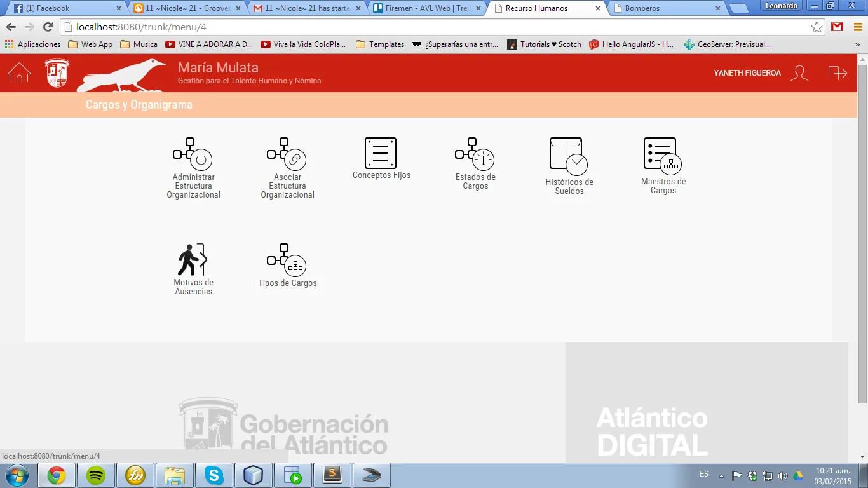Open Motivos de Ausencias module

[193, 269]
